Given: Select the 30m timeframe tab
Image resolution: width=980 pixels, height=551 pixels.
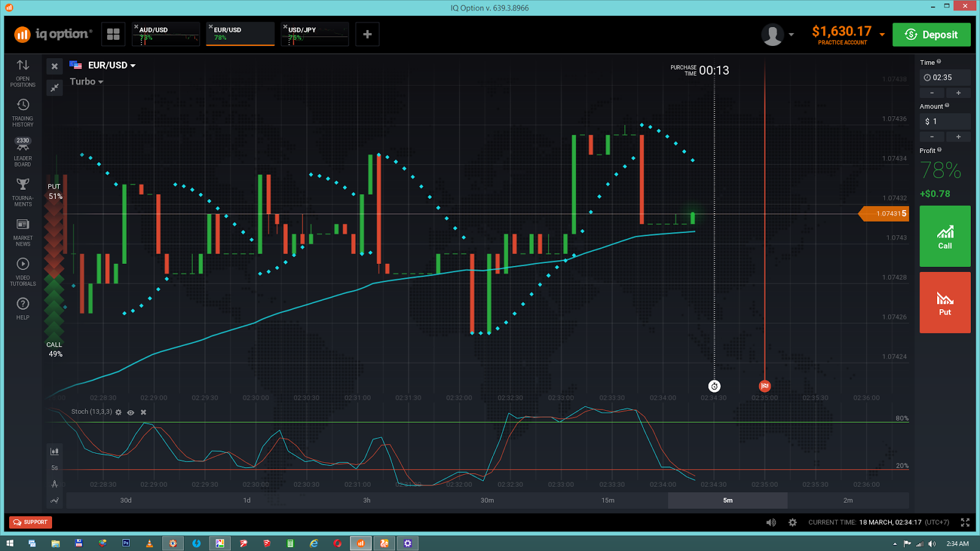Looking at the screenshot, I should pyautogui.click(x=487, y=500).
